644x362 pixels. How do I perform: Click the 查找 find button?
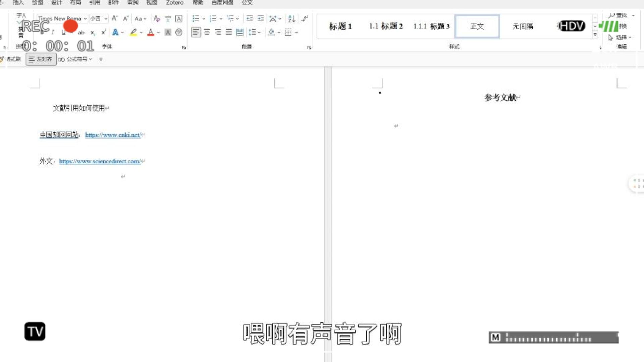point(618,15)
